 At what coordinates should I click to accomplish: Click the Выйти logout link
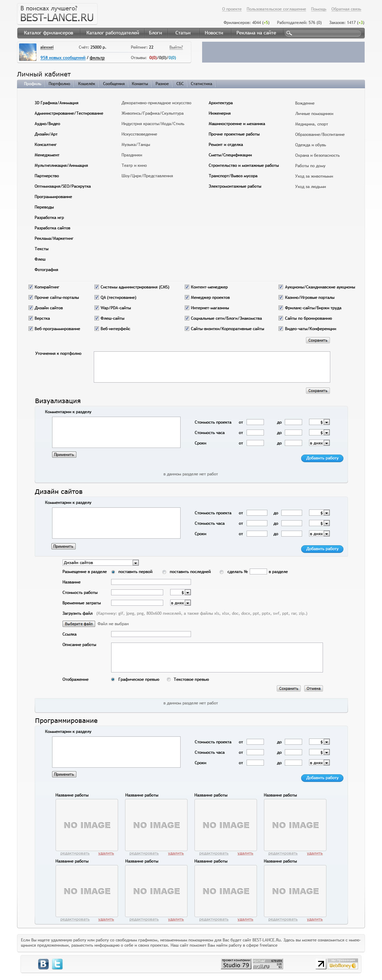[176, 47]
